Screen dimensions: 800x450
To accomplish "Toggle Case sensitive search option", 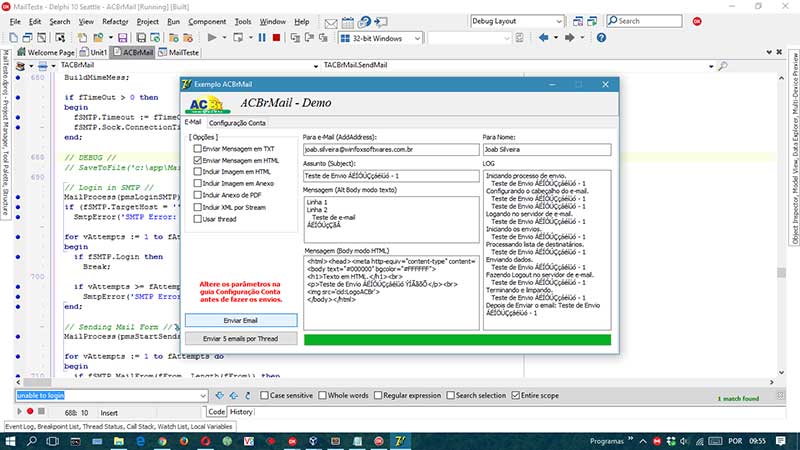I will pos(264,395).
